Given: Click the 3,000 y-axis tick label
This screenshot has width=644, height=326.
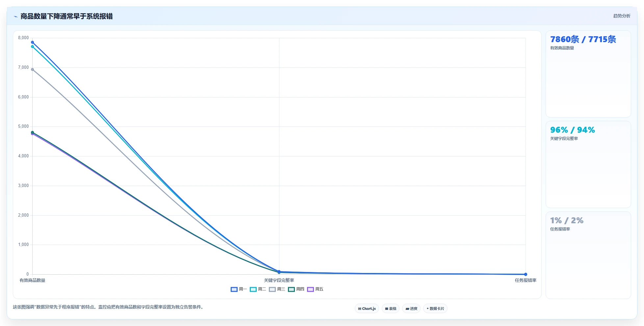Looking at the screenshot, I should coord(23,186).
